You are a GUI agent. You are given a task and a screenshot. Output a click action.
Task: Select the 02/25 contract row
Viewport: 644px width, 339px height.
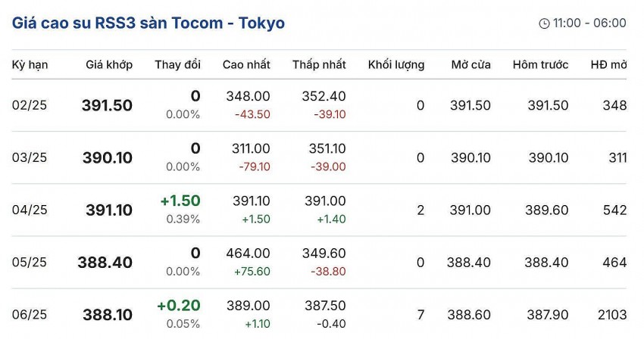pos(30,105)
